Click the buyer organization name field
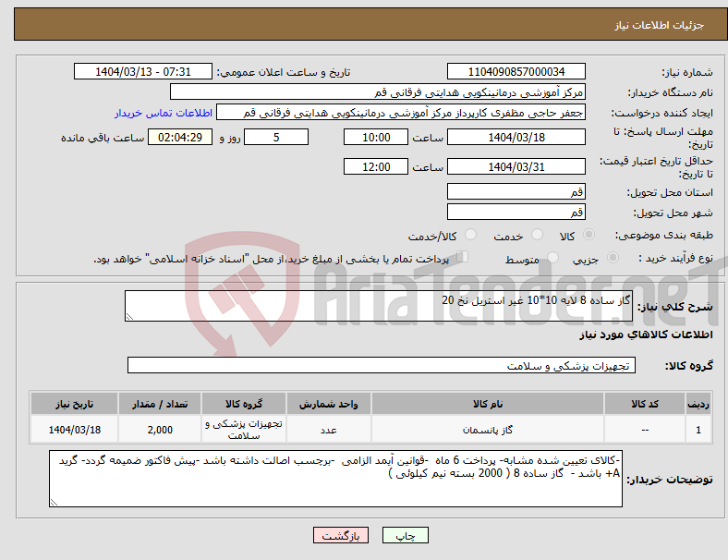The image size is (728, 560). point(378,91)
